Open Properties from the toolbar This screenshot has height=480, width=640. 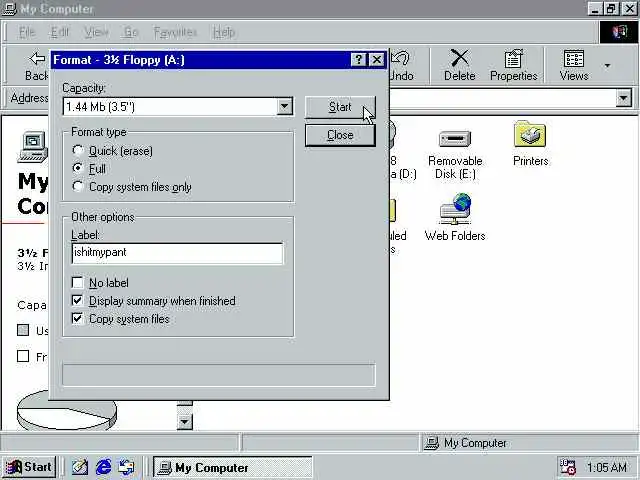[513, 65]
